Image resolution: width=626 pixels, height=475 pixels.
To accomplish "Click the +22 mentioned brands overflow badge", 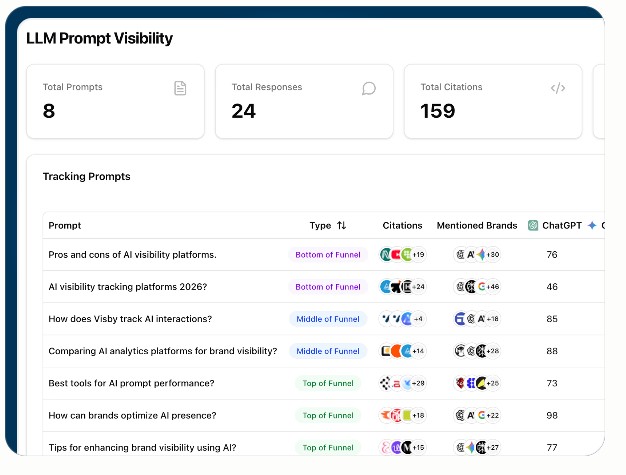I will click(492, 415).
